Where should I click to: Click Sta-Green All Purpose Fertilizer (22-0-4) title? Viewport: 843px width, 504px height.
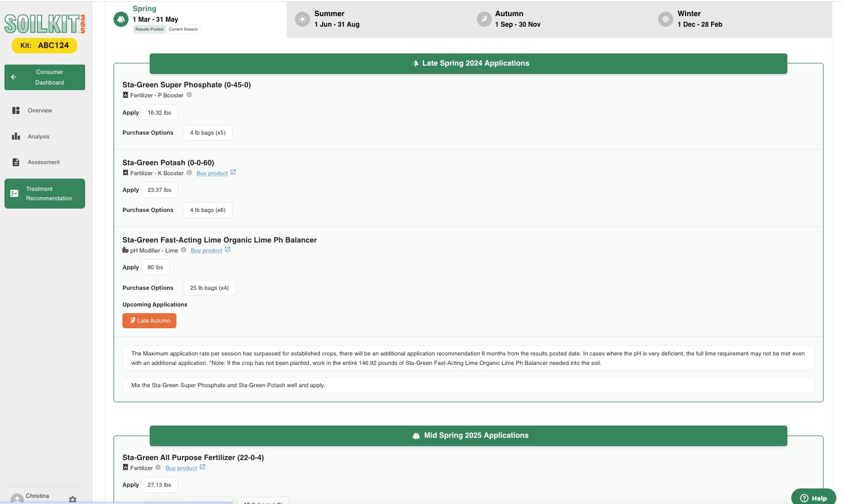[193, 457]
